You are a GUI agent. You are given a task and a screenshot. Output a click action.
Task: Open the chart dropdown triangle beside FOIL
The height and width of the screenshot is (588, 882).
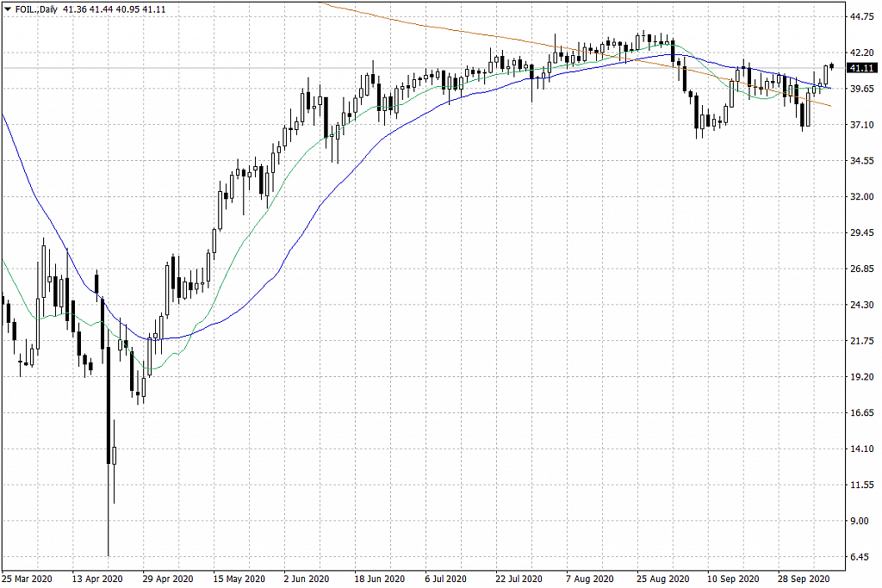[x=8, y=9]
